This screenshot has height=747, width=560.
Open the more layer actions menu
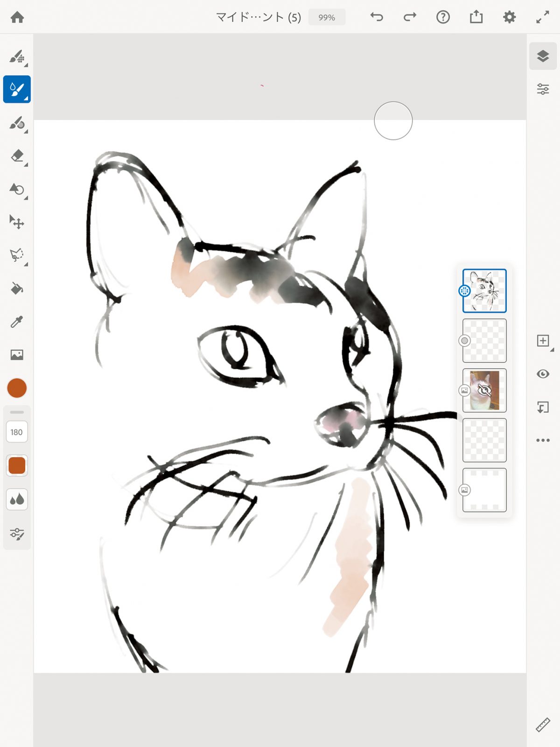(543, 440)
